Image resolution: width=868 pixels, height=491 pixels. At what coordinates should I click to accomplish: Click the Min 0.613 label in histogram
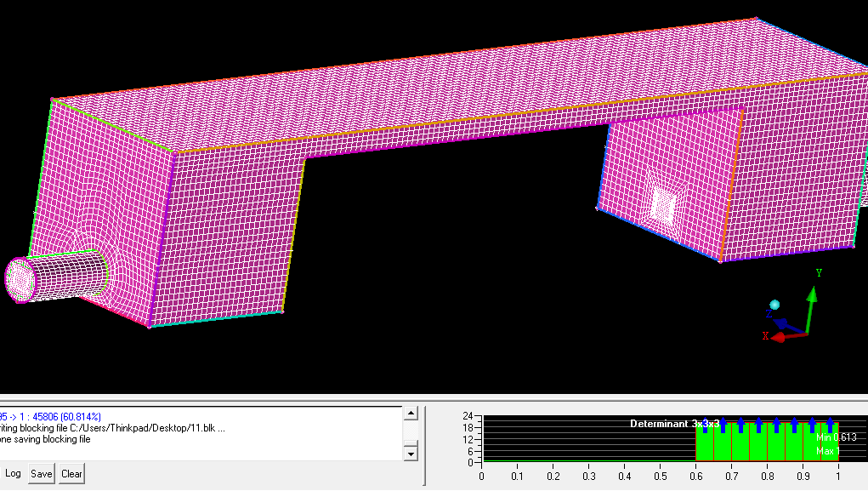click(837, 437)
